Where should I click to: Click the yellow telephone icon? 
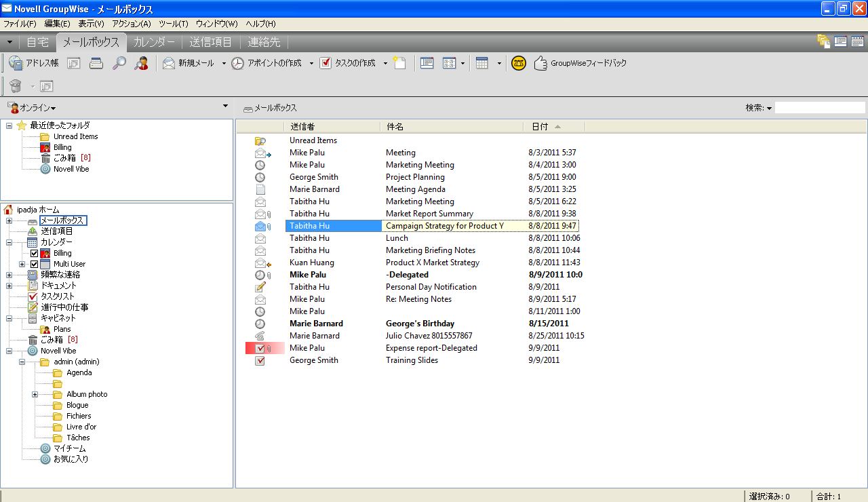click(x=519, y=63)
